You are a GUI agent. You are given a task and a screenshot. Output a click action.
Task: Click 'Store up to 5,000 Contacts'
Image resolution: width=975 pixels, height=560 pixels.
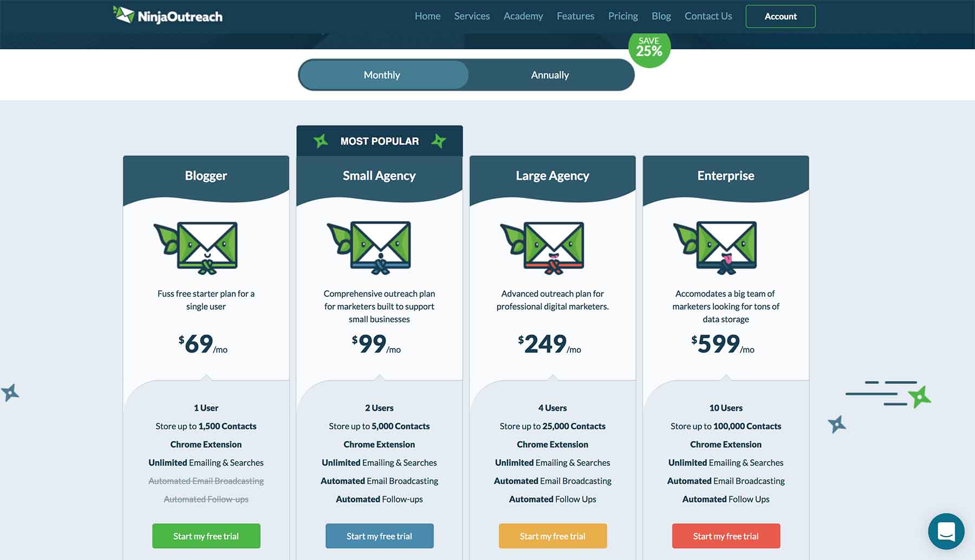click(379, 426)
